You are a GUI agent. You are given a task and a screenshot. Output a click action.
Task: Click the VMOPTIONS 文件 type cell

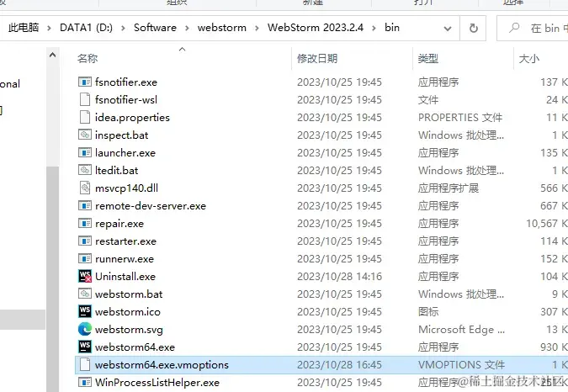(x=461, y=364)
